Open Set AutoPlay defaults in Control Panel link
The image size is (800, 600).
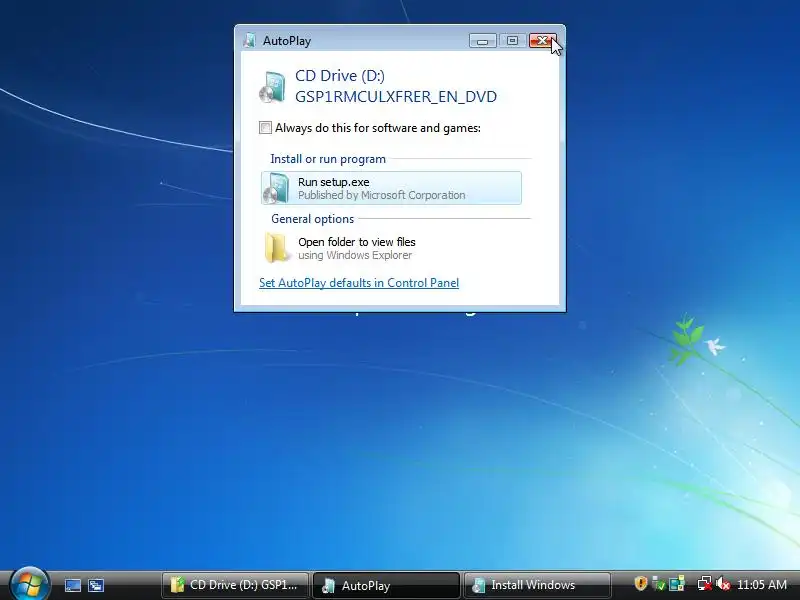point(359,283)
